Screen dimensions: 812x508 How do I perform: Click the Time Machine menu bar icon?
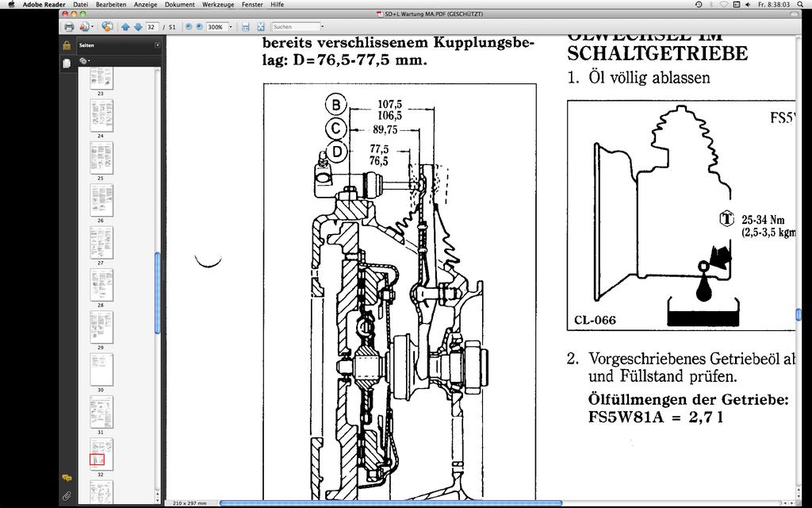699,4
